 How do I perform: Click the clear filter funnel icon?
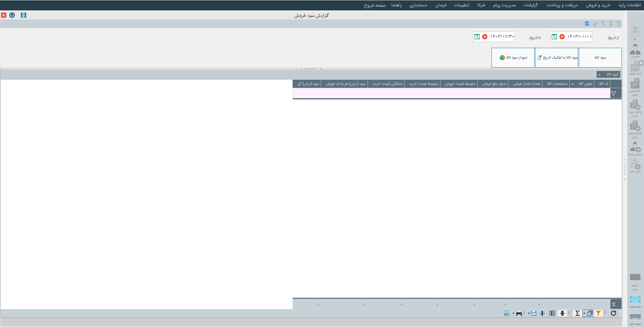click(x=603, y=24)
